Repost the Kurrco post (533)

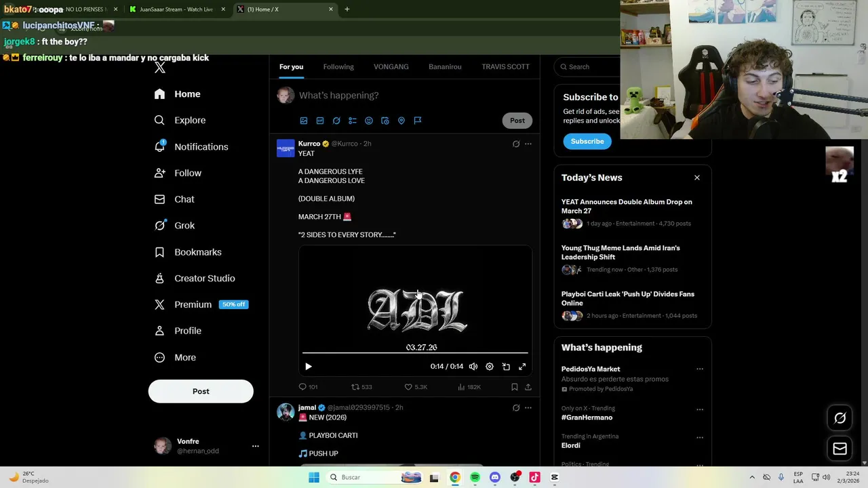361,387
